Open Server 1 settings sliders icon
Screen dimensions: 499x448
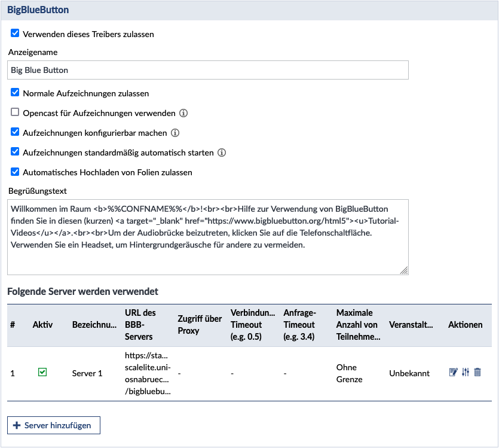coord(466,373)
